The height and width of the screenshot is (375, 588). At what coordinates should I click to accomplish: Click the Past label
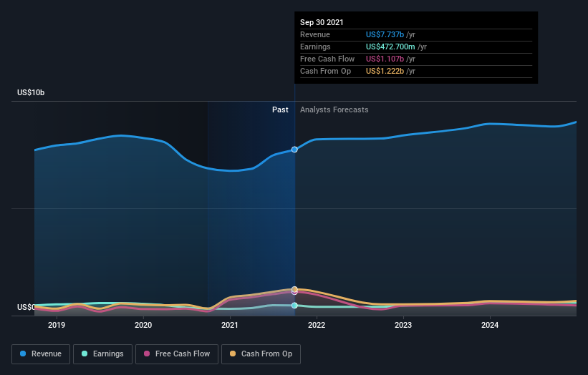(280, 109)
